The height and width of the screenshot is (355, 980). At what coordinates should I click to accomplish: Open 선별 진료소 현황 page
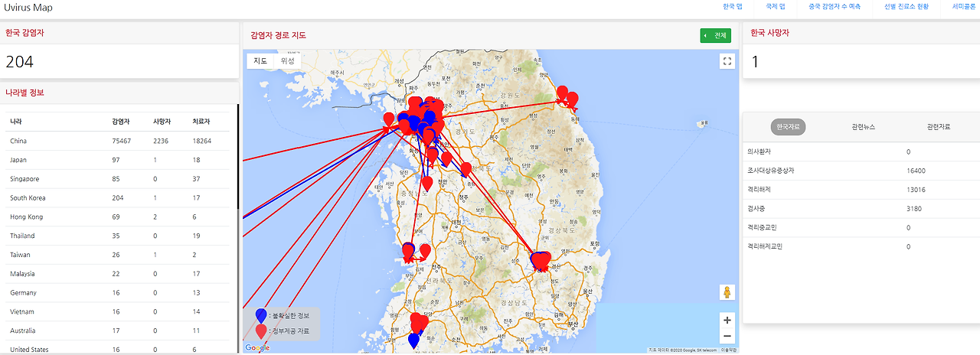pos(906,6)
